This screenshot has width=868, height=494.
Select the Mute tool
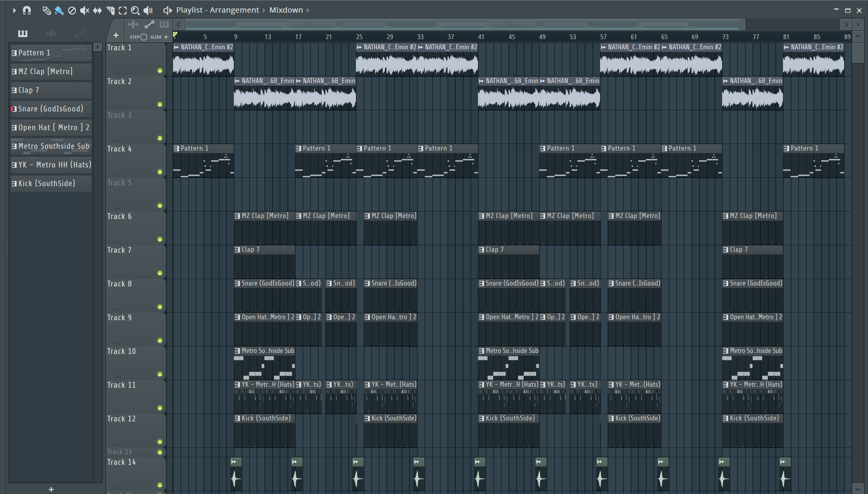[84, 11]
